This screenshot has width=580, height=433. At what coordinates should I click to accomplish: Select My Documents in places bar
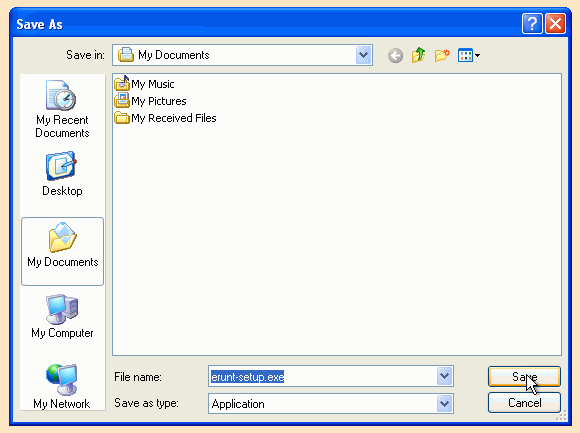click(x=63, y=251)
